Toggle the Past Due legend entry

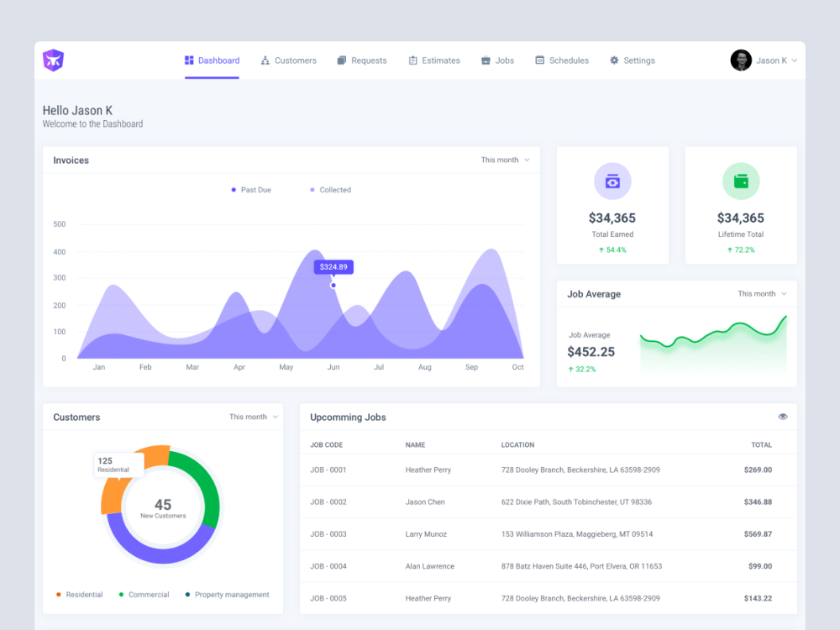pyautogui.click(x=250, y=190)
